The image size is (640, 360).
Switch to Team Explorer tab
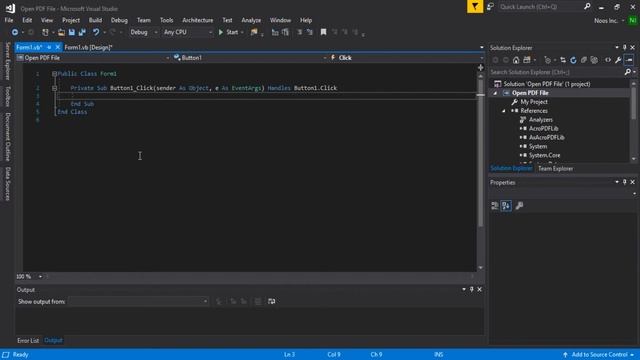point(556,169)
